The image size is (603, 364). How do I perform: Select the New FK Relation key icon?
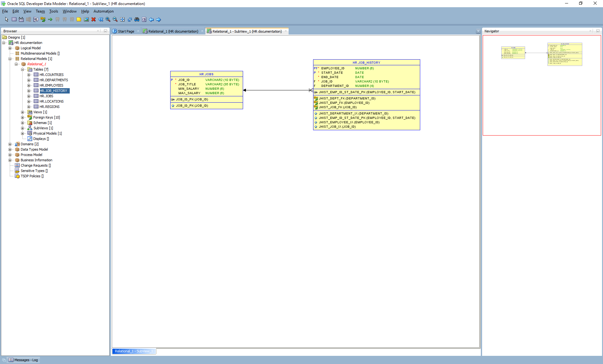click(43, 19)
